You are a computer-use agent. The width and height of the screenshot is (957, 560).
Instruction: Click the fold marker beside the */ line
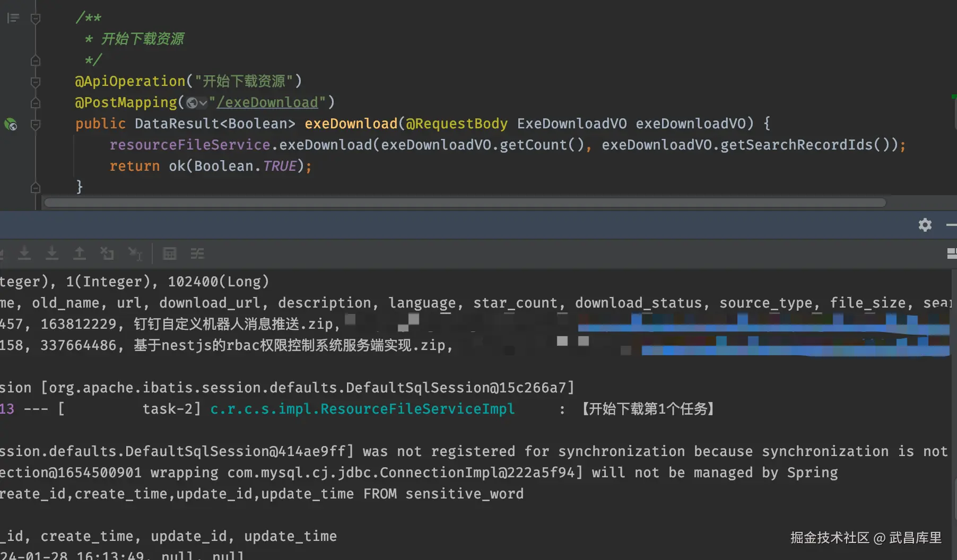point(36,60)
